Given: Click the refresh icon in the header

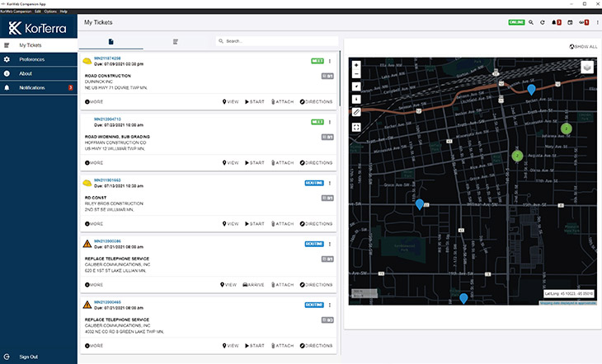Looking at the screenshot, I should pyautogui.click(x=542, y=22).
